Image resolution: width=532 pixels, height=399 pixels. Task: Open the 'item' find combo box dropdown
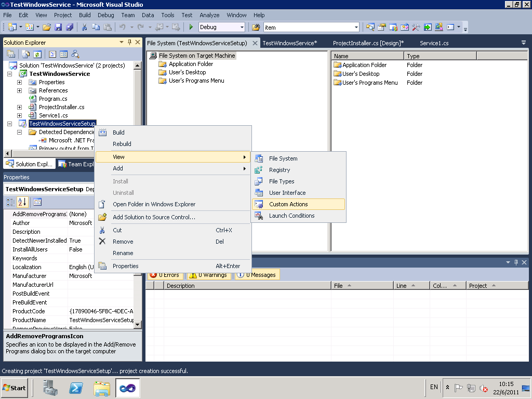coord(356,28)
